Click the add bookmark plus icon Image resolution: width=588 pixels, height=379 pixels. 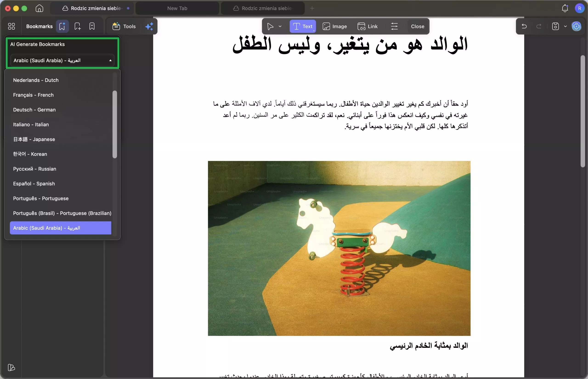pos(77,26)
